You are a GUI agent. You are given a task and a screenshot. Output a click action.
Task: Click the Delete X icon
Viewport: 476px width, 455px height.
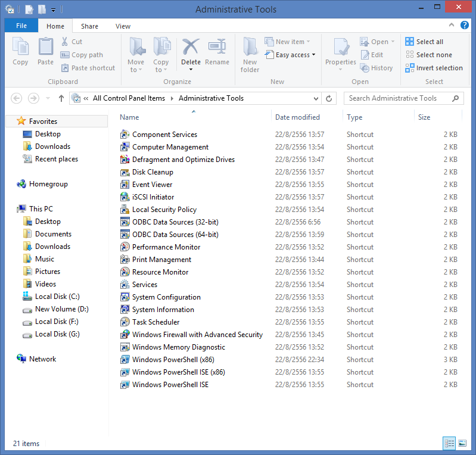point(191,46)
